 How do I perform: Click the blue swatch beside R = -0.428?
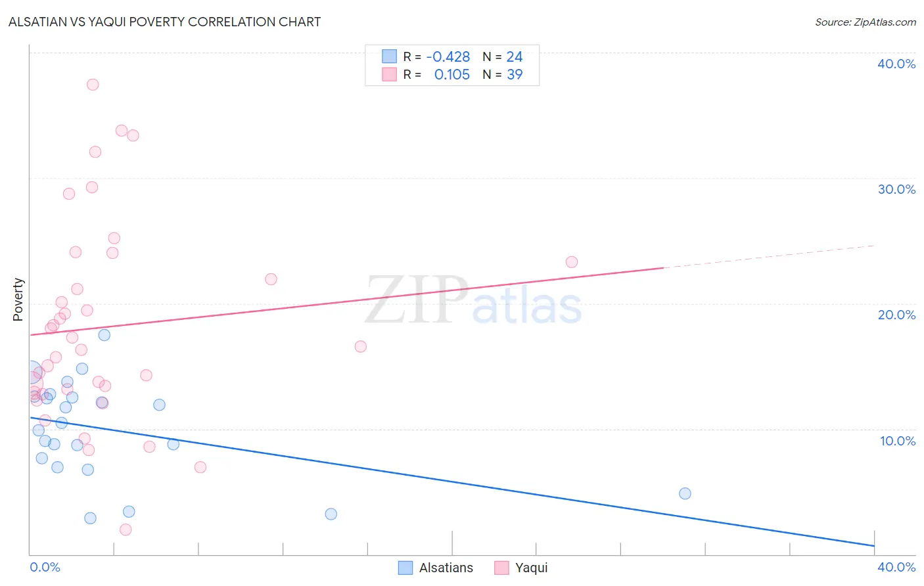[x=389, y=56]
